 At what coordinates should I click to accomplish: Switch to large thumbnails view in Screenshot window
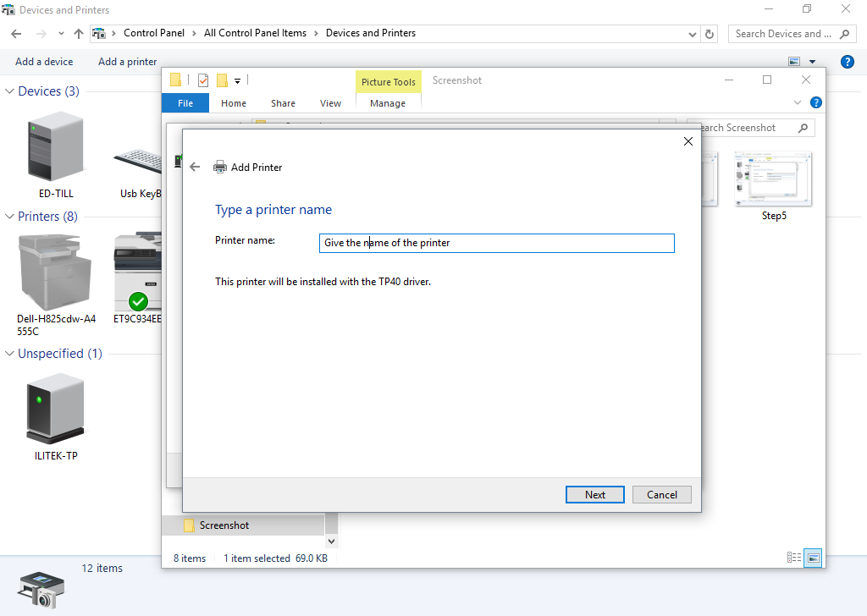pos(813,558)
